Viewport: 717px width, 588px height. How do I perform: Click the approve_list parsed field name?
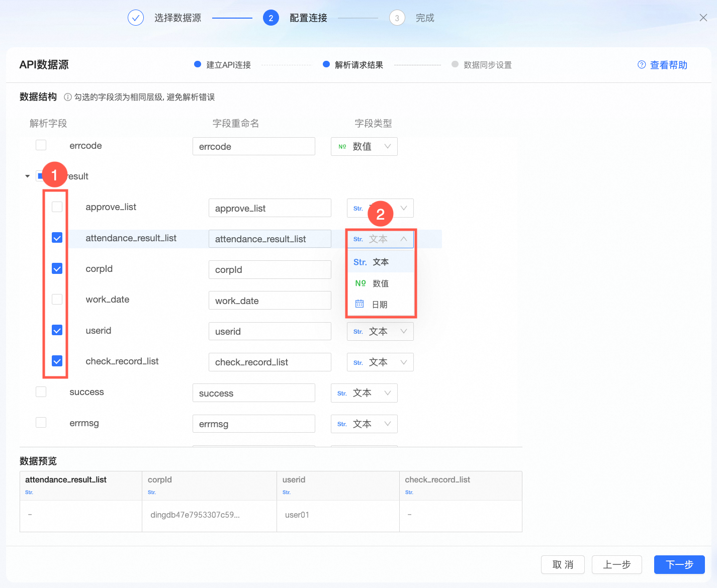coord(111,207)
